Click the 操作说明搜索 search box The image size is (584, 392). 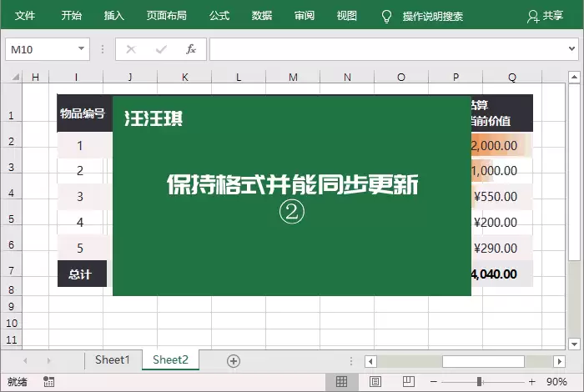pyautogui.click(x=433, y=17)
